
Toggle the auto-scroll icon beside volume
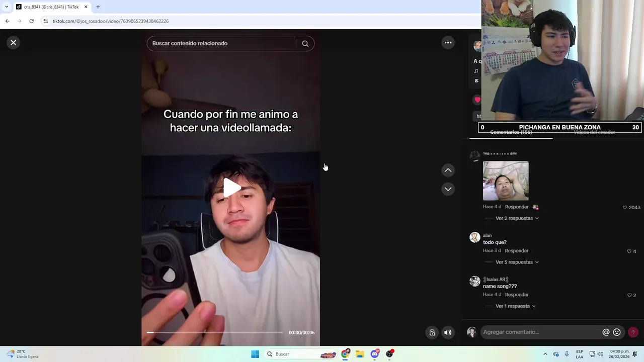pos(432,332)
